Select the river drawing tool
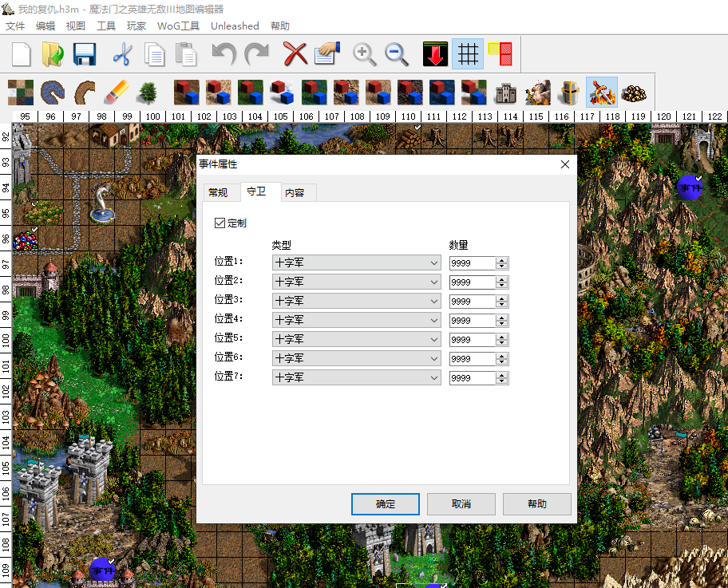728x588 pixels. pyautogui.click(x=53, y=93)
